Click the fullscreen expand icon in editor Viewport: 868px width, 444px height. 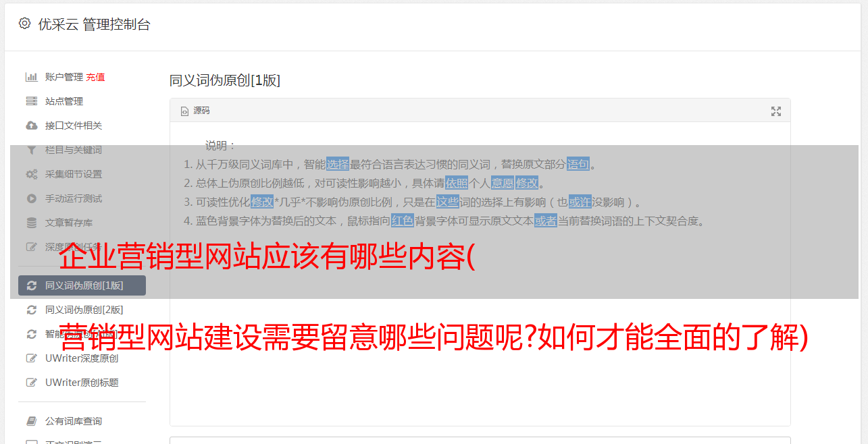pyautogui.click(x=776, y=111)
